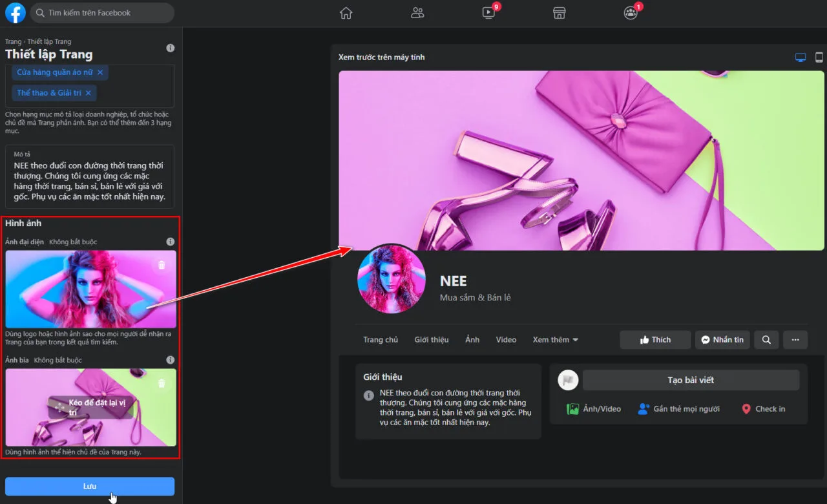Click the search magnifier button on page preview
Image resolution: width=827 pixels, height=504 pixels.
pyautogui.click(x=766, y=340)
